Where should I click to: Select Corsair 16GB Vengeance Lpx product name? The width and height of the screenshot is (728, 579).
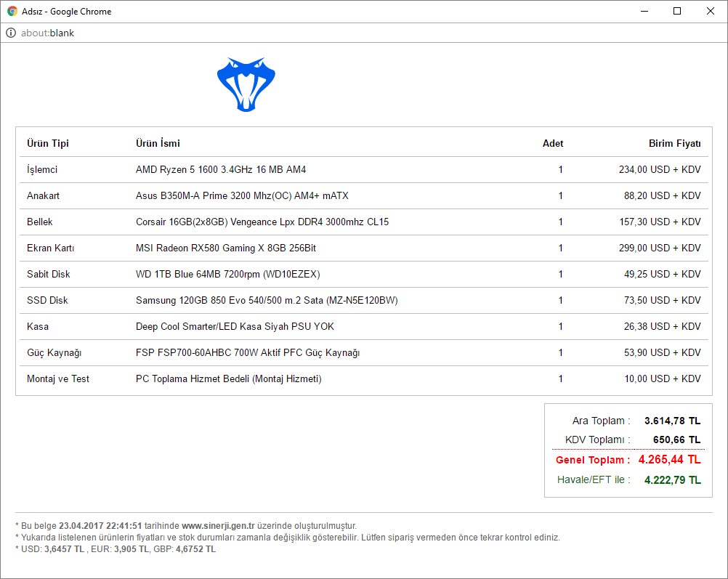(x=262, y=222)
